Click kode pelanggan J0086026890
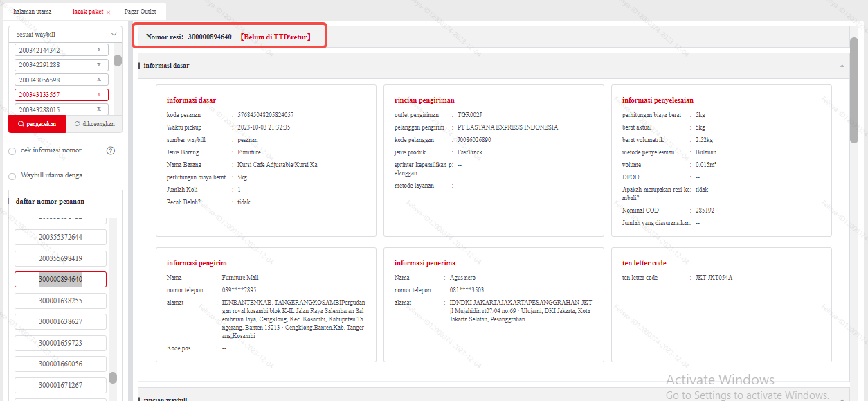868x401 pixels. (x=474, y=140)
